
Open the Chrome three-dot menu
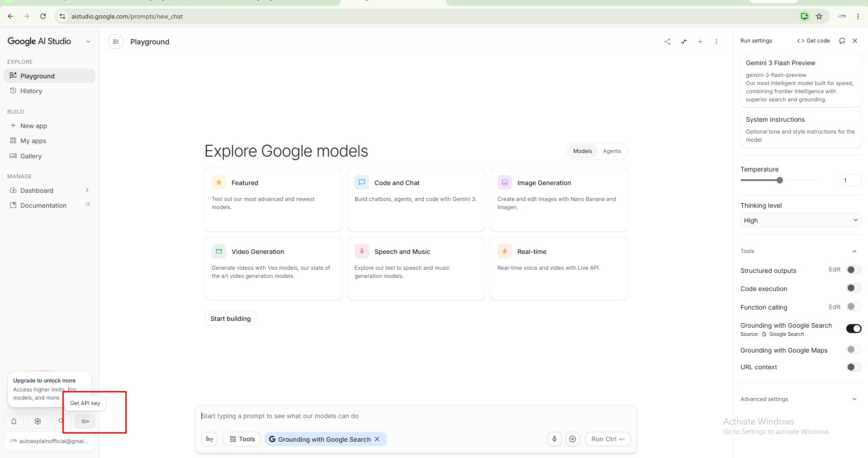click(x=858, y=16)
